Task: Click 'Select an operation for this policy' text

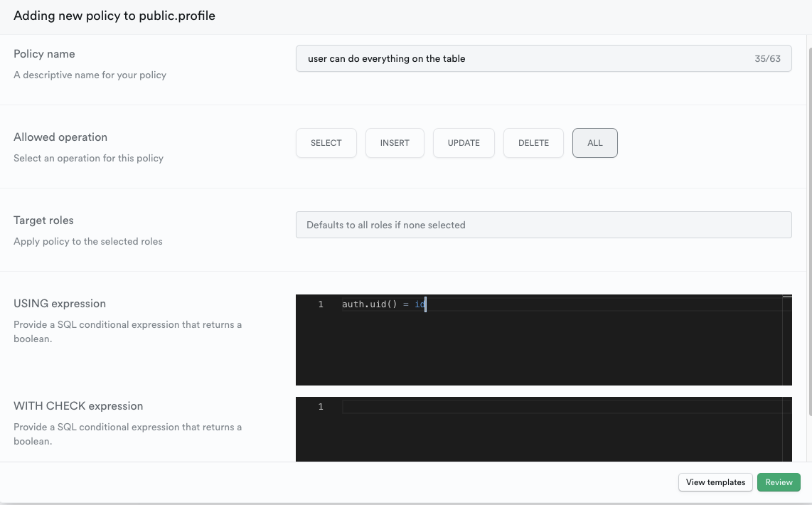Action: coord(89,158)
